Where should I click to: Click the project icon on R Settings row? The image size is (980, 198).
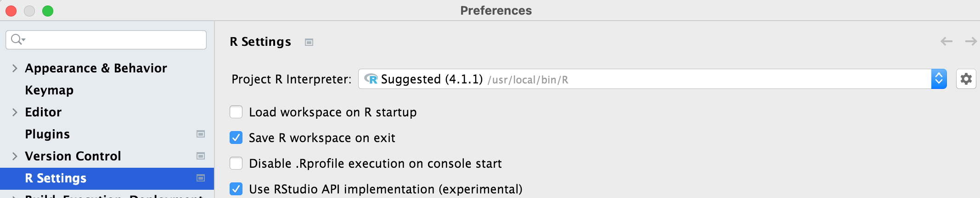pos(201,178)
